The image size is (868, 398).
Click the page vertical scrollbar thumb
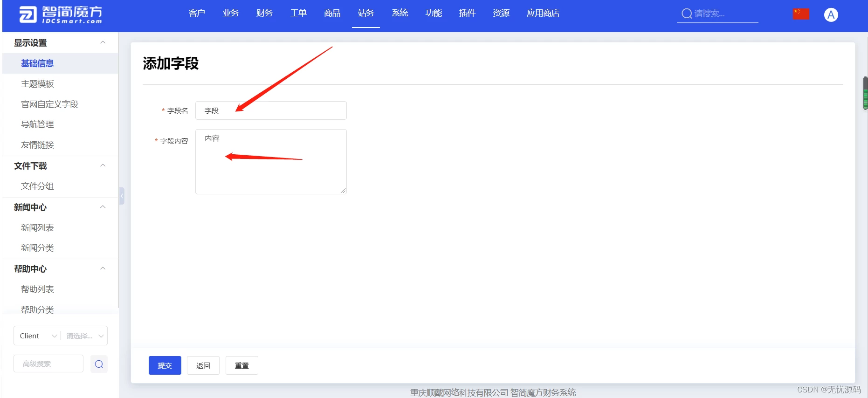pyautogui.click(x=865, y=93)
